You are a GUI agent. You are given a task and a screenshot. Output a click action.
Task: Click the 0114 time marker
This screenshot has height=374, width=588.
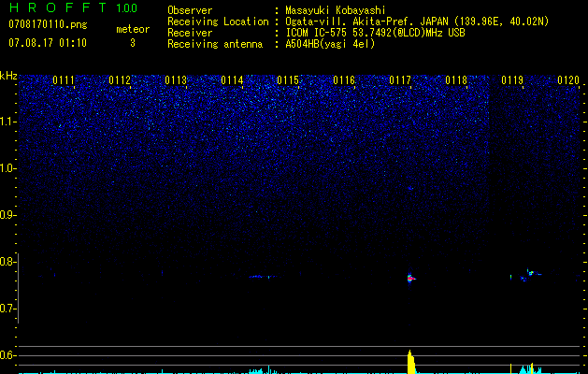232,80
